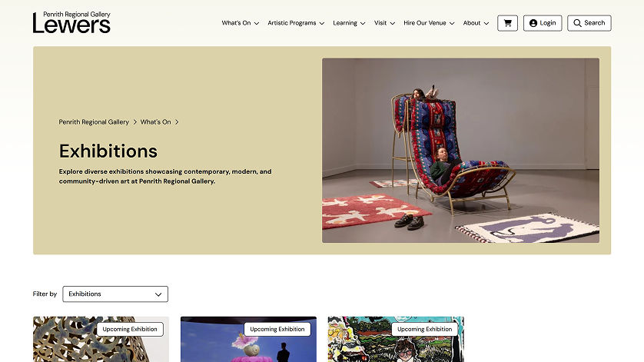Open the Filter by Exhibitions dropdown
Viewport: 644px width, 362px height.
pos(115,294)
